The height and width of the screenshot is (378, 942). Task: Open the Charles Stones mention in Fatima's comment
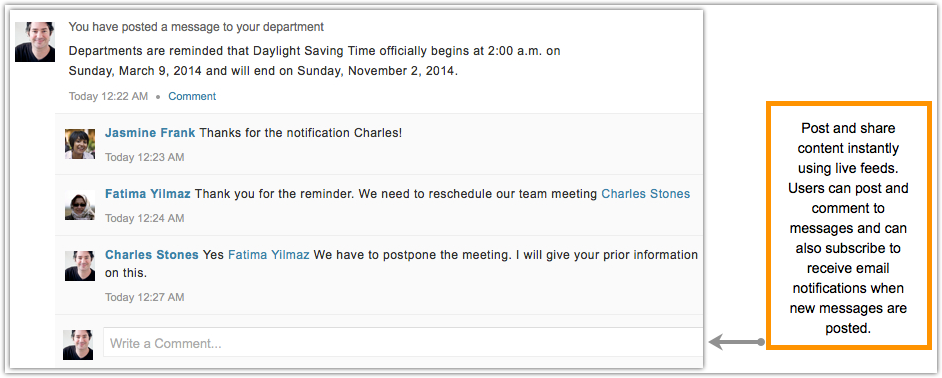click(645, 194)
